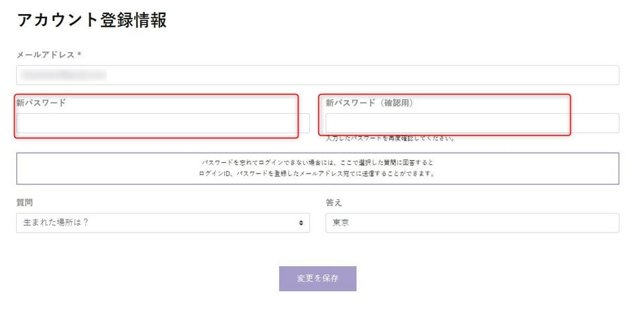Focus the 新パスワード input field
Screen dimensions: 644x309
click(163, 123)
